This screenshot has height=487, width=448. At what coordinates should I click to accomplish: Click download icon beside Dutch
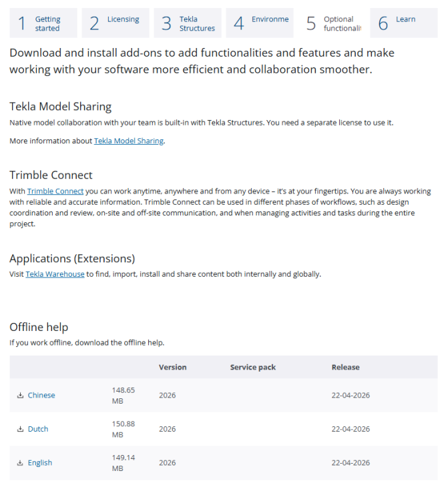coord(20,429)
